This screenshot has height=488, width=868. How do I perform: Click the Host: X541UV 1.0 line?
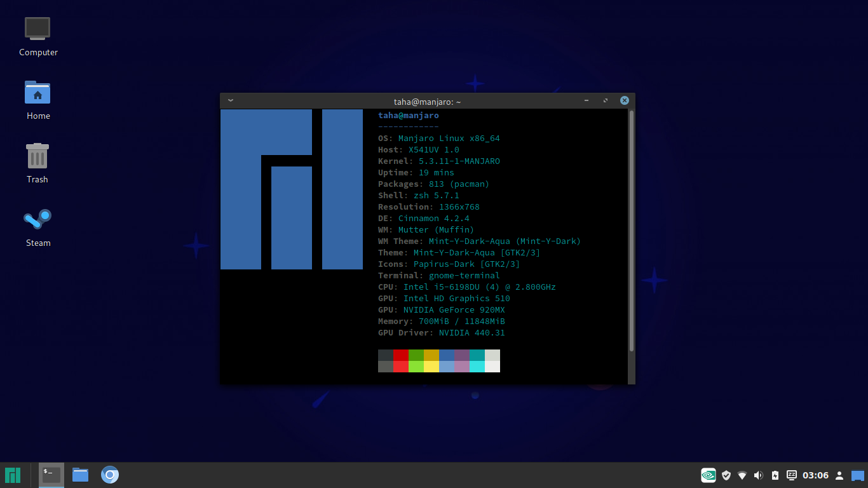pos(419,149)
